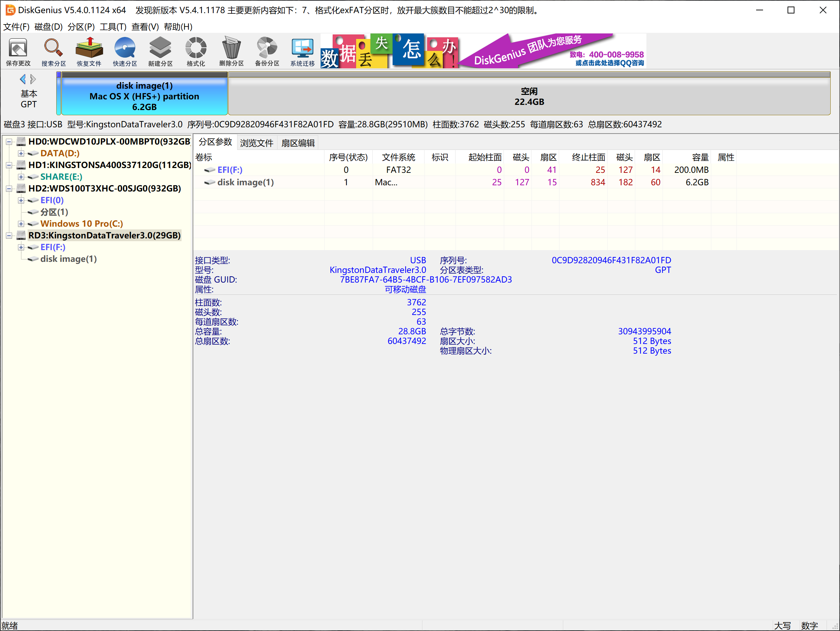Click the serial number 0C9D92820946F431F82A01FD value
Viewport: 840px width, 631px height.
[x=612, y=260]
